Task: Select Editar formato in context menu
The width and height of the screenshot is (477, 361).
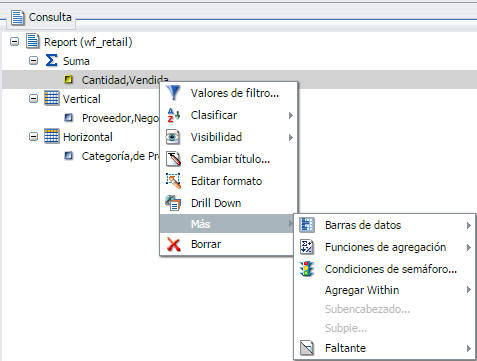Action: (x=229, y=181)
